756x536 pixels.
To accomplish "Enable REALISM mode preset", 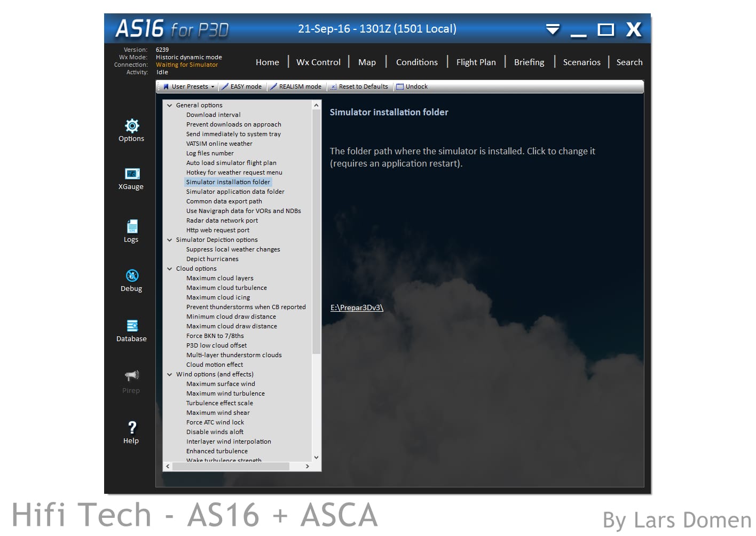I will 296,86.
